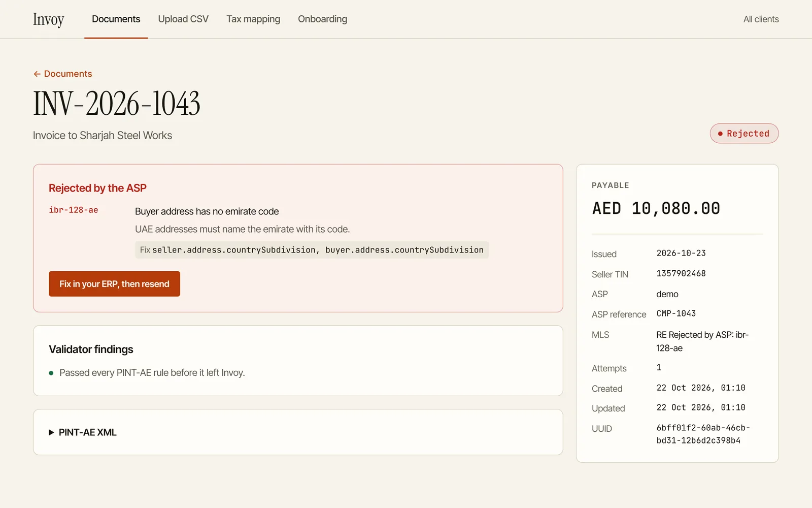This screenshot has width=812, height=508.
Task: Click the Created label in the details panel
Action: [607, 389]
